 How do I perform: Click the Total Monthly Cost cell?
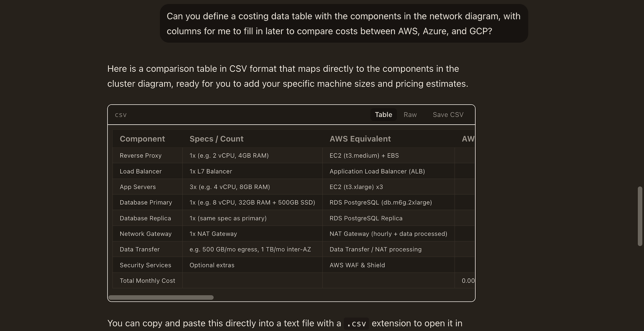pyautogui.click(x=147, y=280)
